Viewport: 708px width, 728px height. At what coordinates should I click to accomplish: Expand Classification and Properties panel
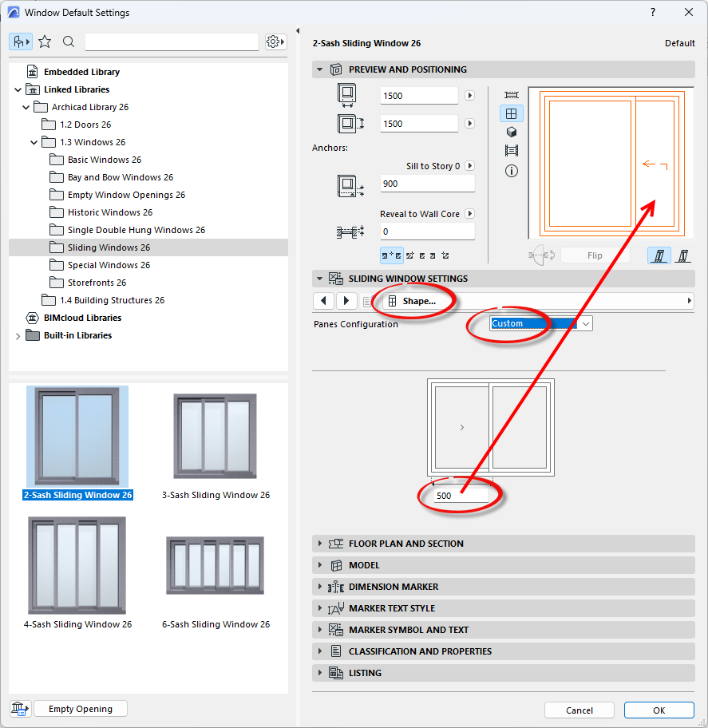(x=319, y=651)
